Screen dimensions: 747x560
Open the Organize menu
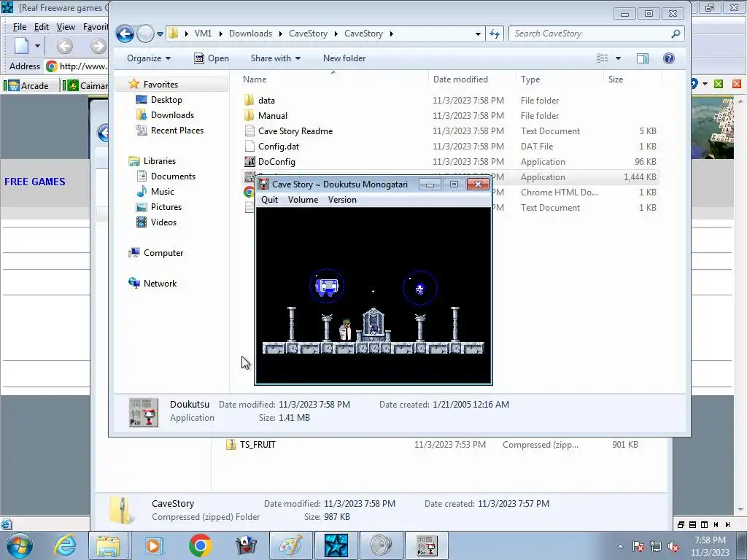click(149, 58)
